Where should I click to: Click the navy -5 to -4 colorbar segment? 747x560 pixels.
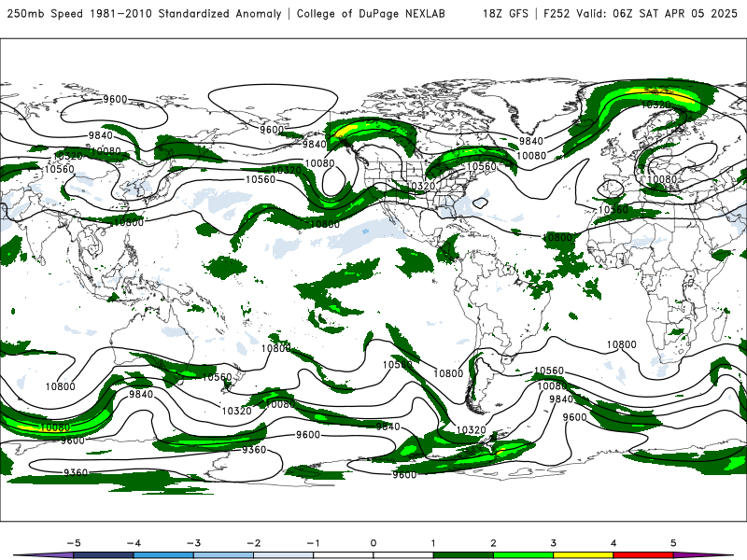(104, 555)
